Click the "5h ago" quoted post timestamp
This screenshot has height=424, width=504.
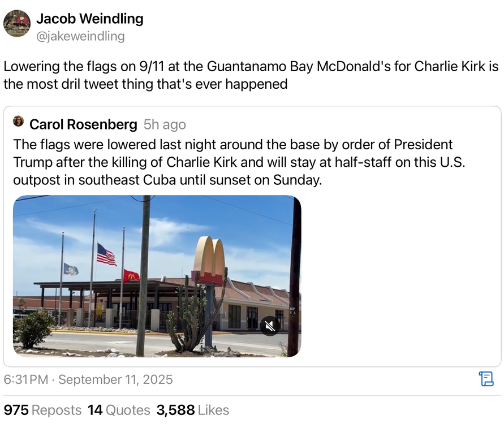[165, 124]
